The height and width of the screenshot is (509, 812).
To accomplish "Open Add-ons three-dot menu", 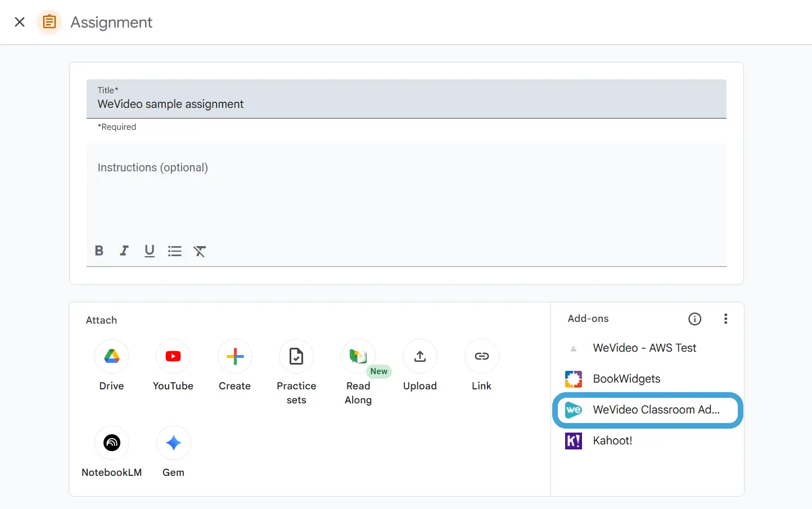I will (x=726, y=319).
